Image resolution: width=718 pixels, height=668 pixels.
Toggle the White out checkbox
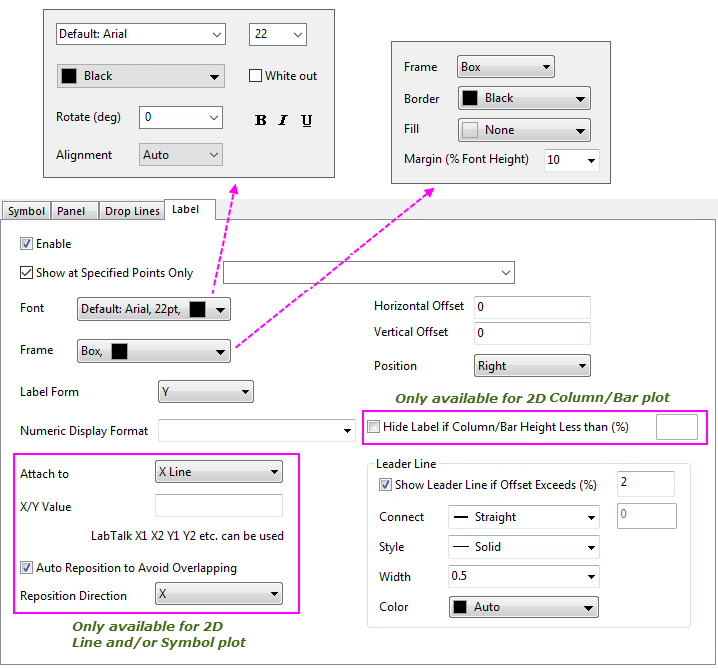(x=256, y=76)
